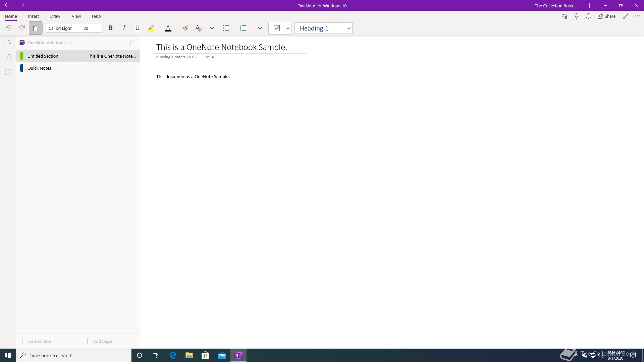Click the Format Painter icon

click(185, 28)
